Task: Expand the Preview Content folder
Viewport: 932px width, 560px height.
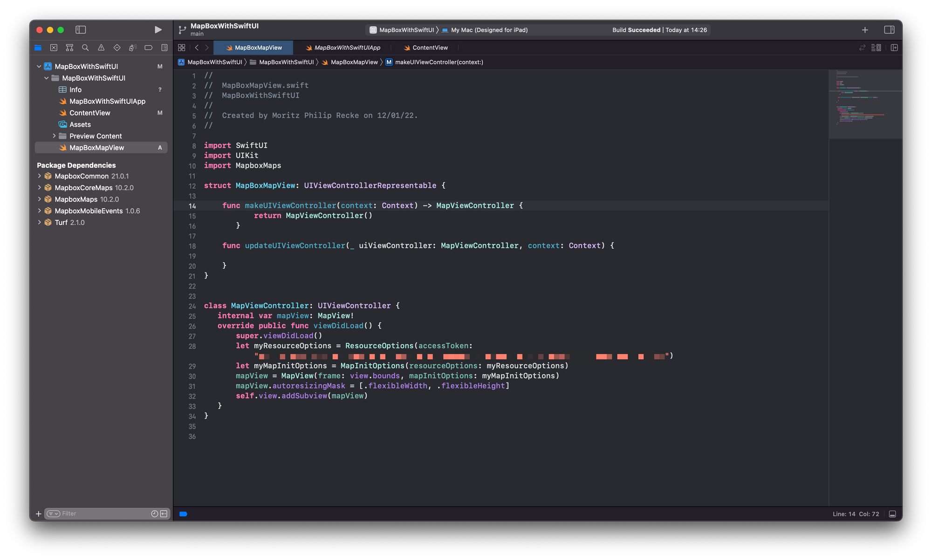Action: pyautogui.click(x=54, y=136)
